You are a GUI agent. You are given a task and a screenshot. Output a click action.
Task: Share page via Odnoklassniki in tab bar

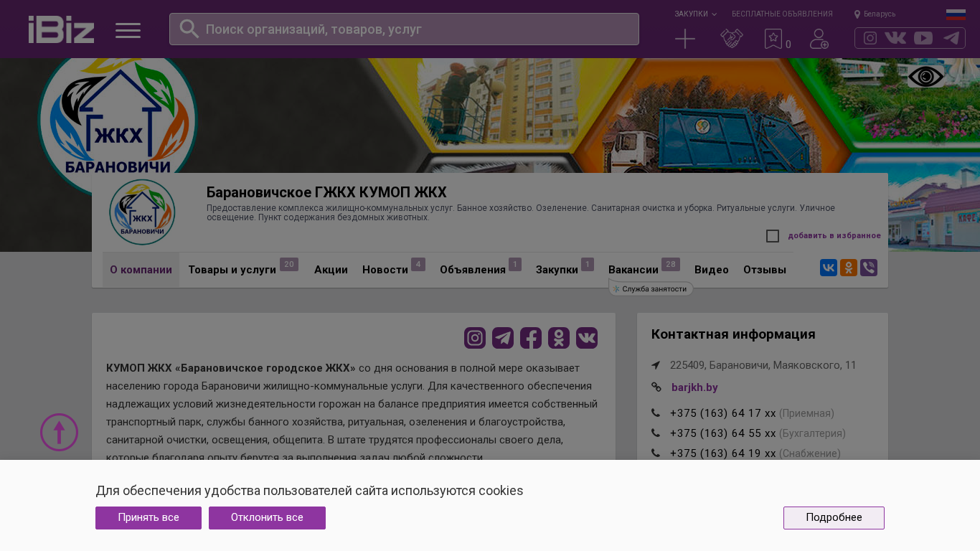(x=849, y=268)
